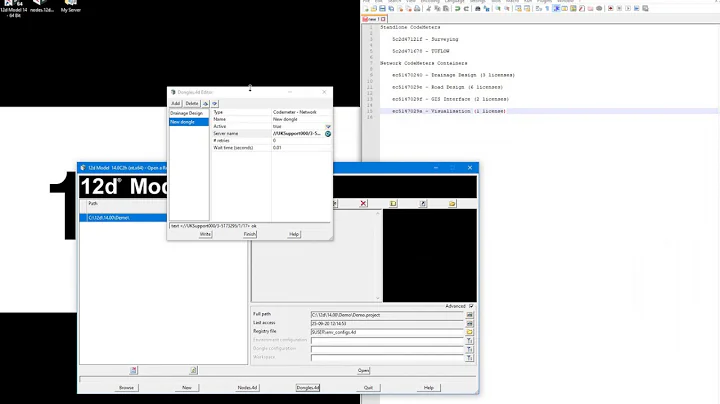Click the Write button
The height and width of the screenshot is (404, 720).
click(205, 234)
